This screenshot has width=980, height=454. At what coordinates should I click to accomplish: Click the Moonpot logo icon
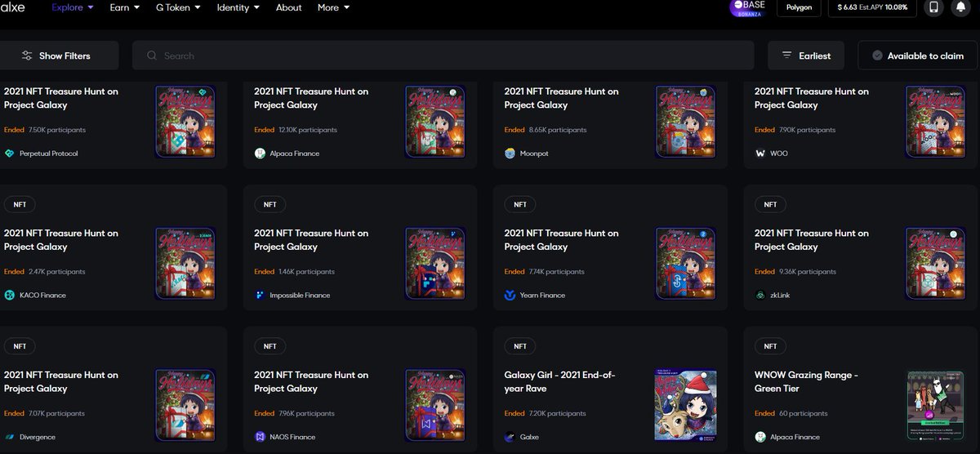pyautogui.click(x=510, y=154)
